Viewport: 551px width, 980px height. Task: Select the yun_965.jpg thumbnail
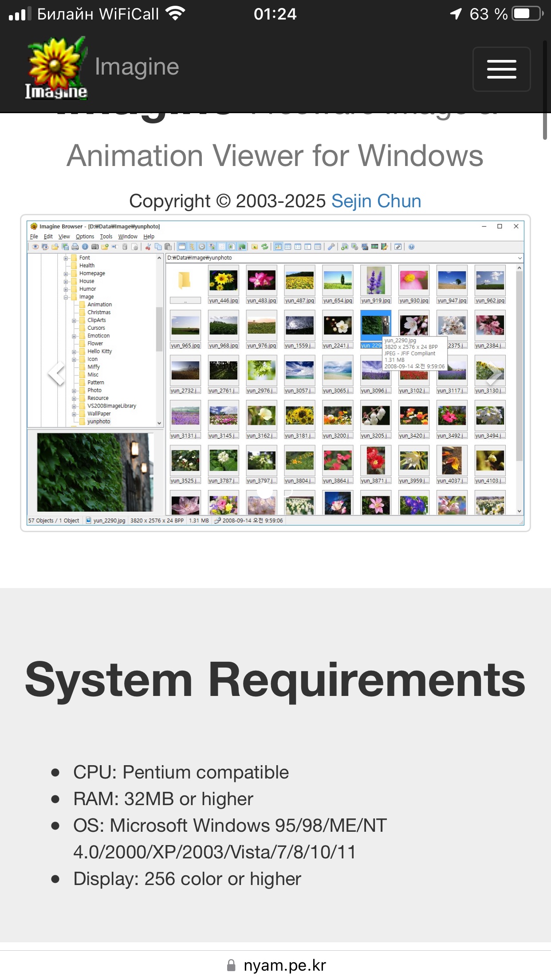(185, 329)
